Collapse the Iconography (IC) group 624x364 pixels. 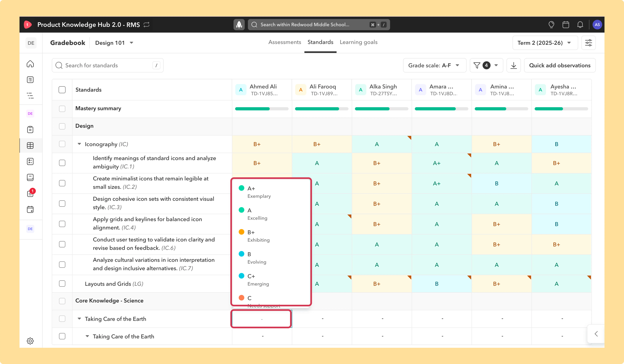coord(79,144)
